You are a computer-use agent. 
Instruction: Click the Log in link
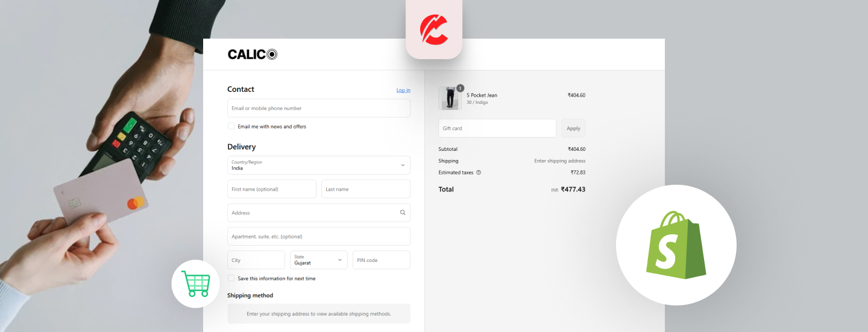[403, 90]
